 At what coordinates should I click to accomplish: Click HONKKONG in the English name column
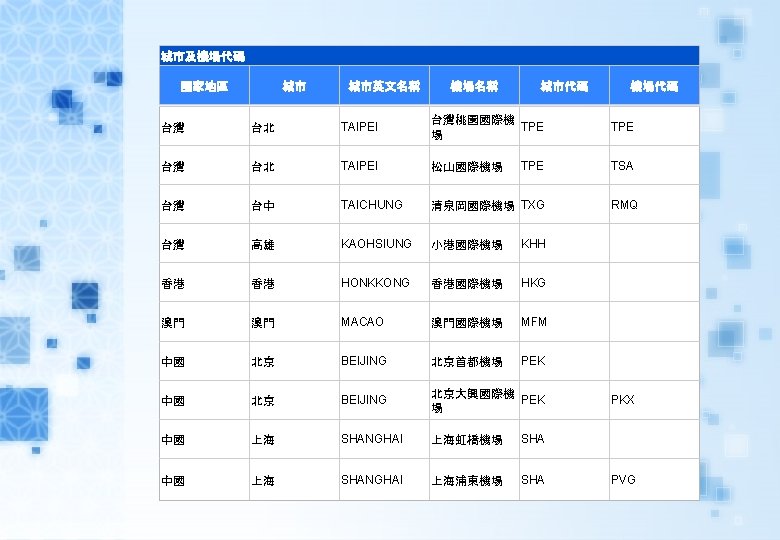pyautogui.click(x=375, y=283)
